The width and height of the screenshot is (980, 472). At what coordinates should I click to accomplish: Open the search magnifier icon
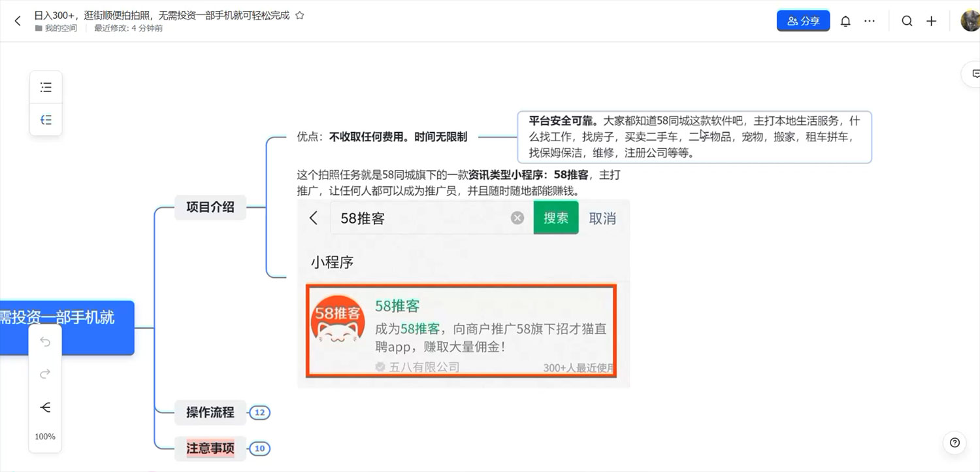[x=907, y=20]
